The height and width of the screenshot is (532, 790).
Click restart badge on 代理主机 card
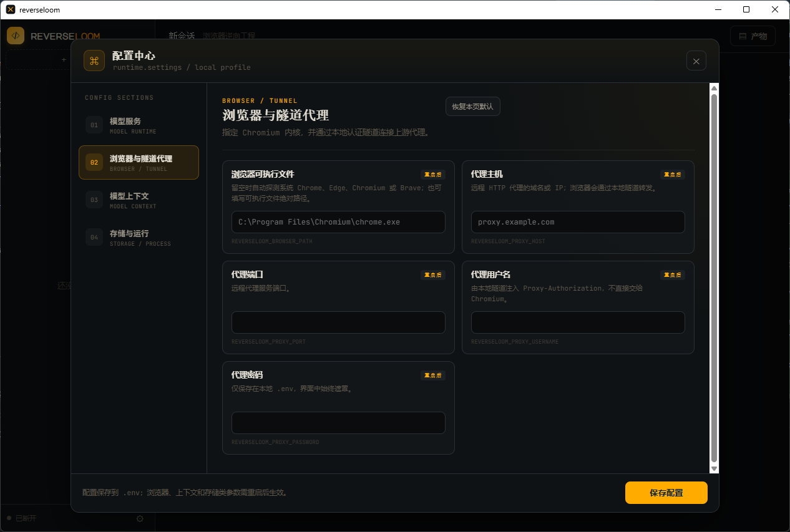673,175
